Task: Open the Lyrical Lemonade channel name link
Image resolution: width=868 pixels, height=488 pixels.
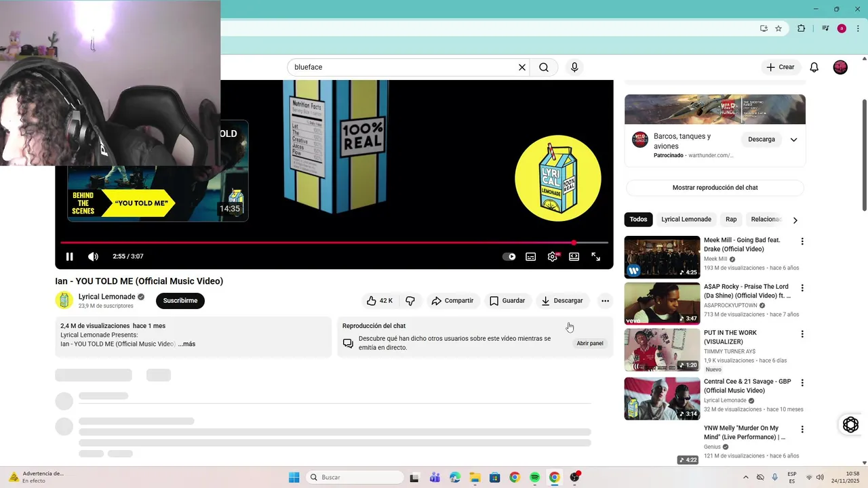Action: (x=106, y=297)
